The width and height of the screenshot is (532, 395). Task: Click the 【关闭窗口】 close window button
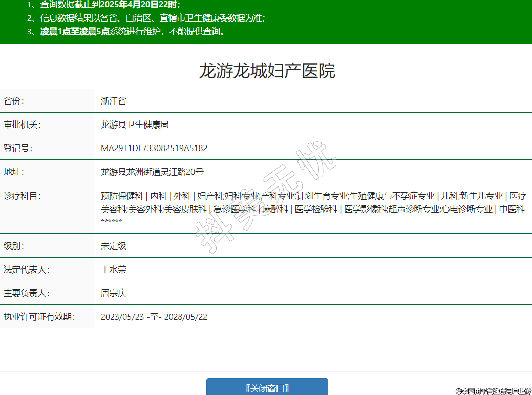(267, 388)
